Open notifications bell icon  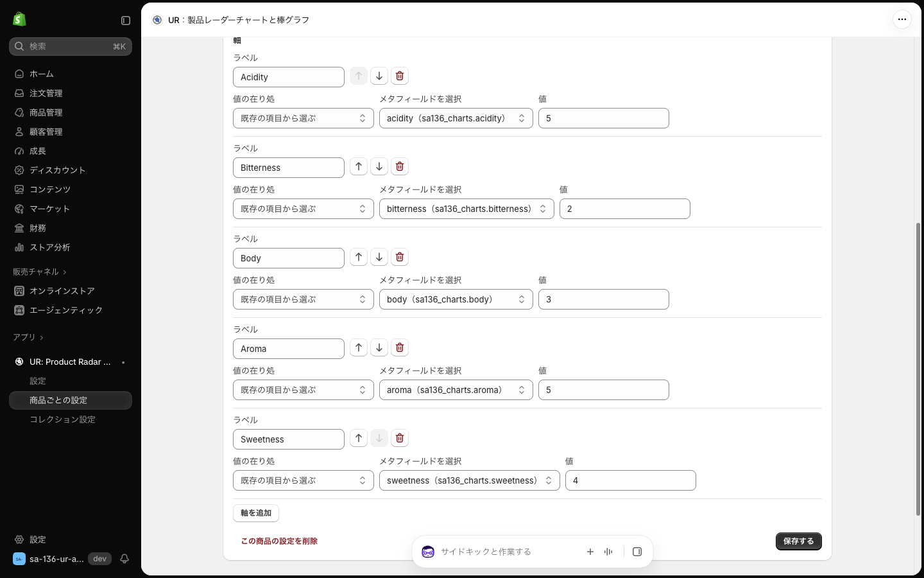[x=124, y=559]
